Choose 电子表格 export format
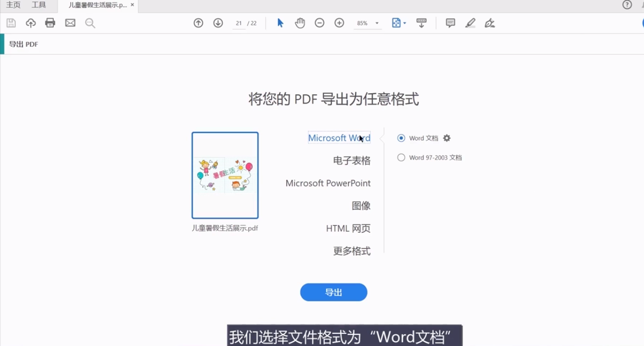Image resolution: width=644 pixels, height=346 pixels. pos(352,161)
